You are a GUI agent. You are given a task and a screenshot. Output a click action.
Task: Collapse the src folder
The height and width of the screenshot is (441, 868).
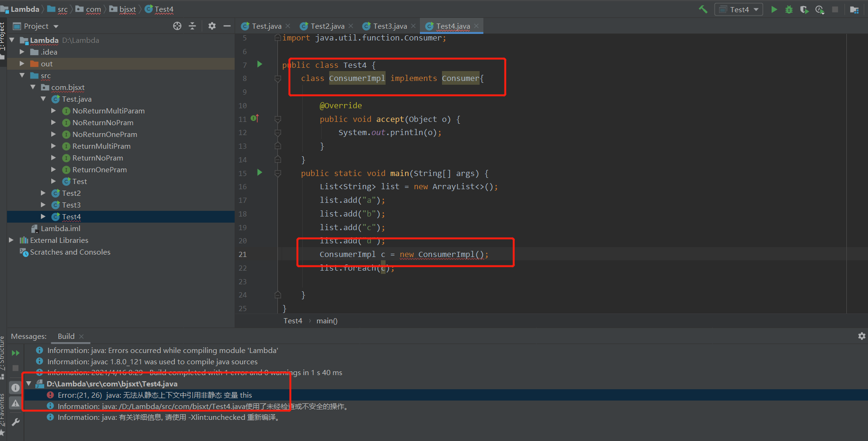(22, 75)
